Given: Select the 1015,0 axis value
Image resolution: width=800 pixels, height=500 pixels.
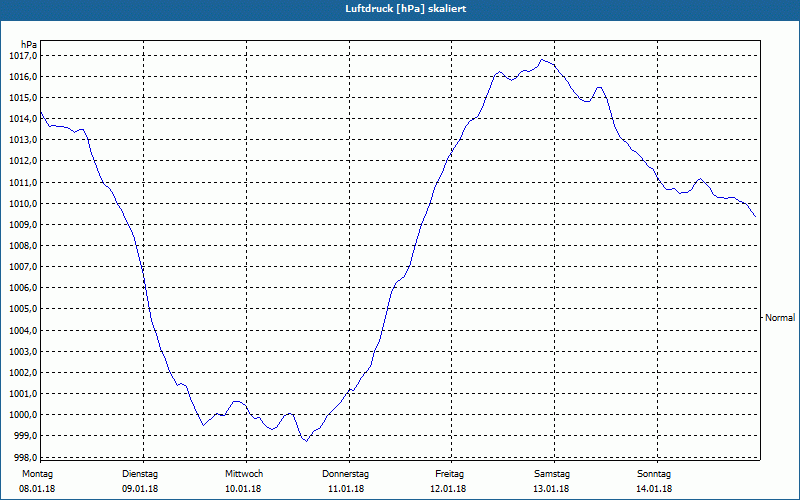Looking at the screenshot, I should point(23,98).
